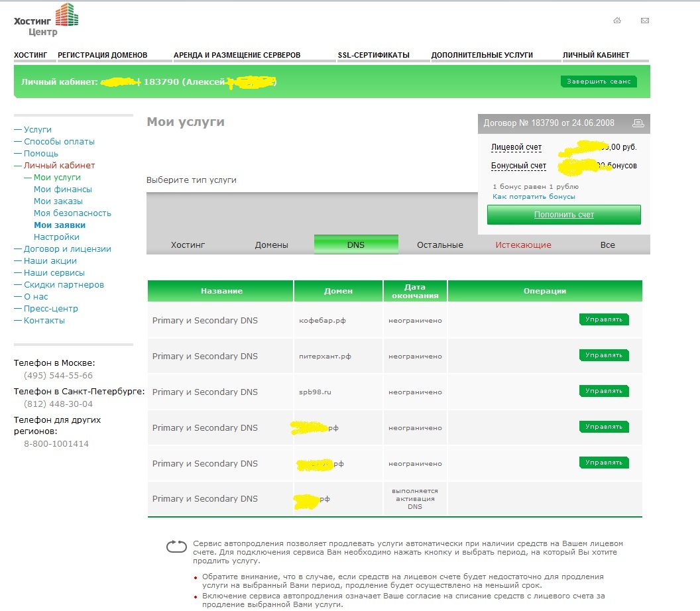
Task: Open Мои финансы in sidebar
Action: (x=63, y=189)
